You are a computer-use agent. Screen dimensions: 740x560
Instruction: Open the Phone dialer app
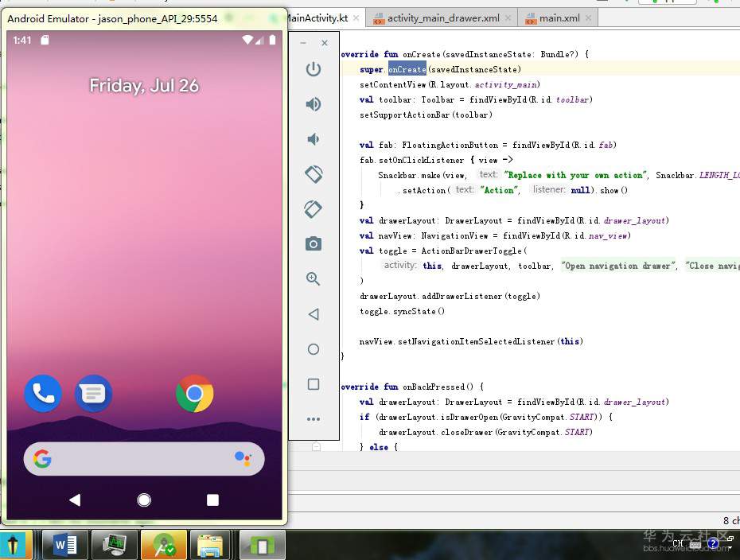point(43,394)
